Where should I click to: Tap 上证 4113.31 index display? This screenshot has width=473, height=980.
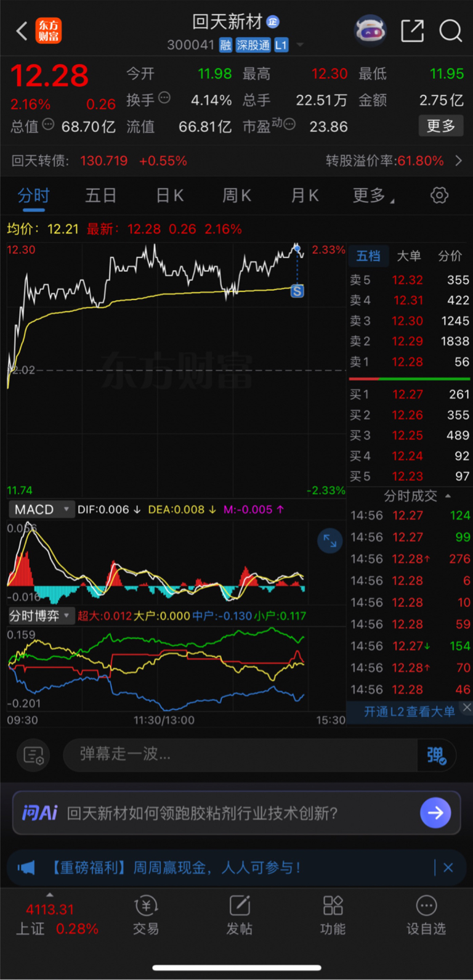click(x=57, y=918)
